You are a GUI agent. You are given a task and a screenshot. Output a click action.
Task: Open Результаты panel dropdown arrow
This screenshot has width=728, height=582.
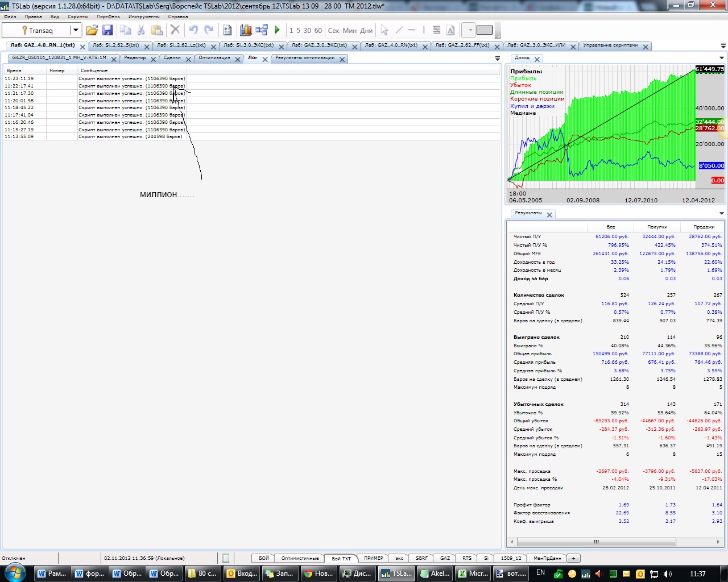(x=722, y=214)
